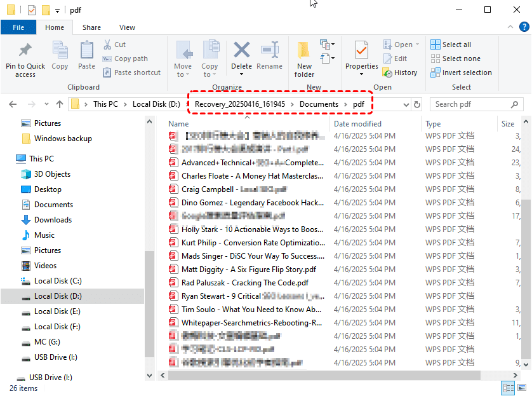The image size is (532, 396).
Task: Open the address bar history dropdown
Action: point(406,104)
